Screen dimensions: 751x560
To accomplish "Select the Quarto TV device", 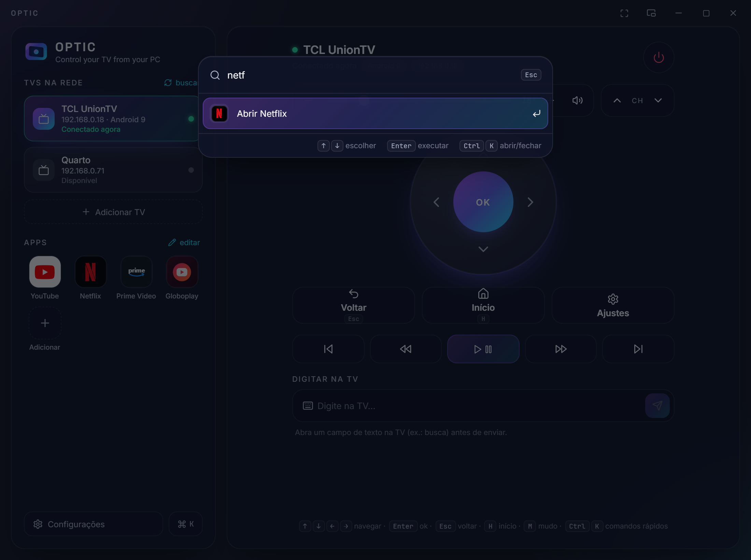I will pos(113,170).
